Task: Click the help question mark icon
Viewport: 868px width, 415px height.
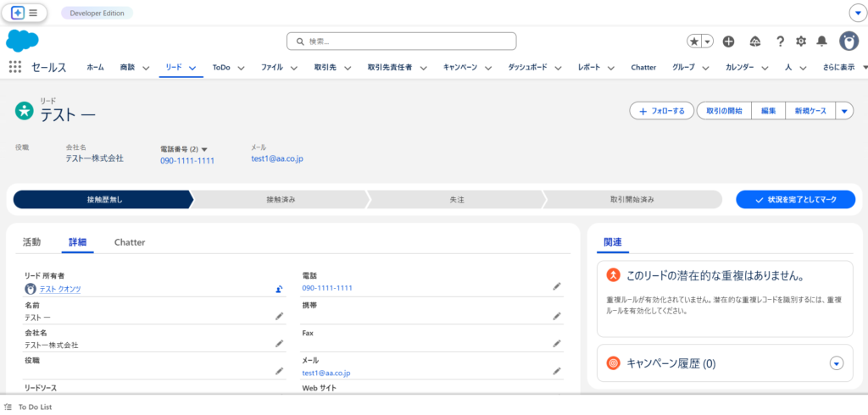Action: [780, 41]
